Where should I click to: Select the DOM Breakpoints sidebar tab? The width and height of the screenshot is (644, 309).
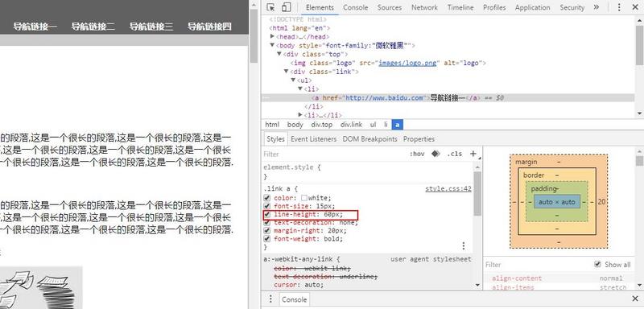pyautogui.click(x=369, y=139)
